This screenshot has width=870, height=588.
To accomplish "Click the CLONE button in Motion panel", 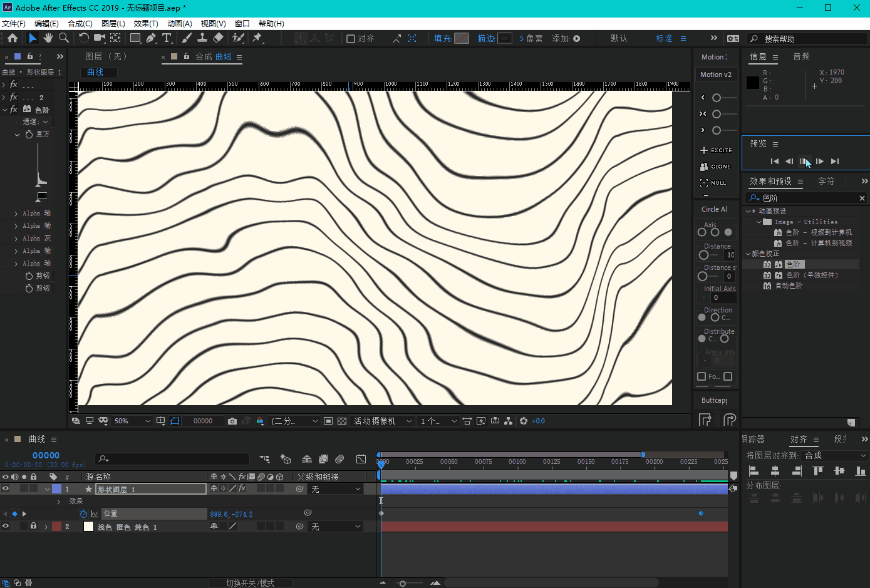I will click(x=716, y=167).
